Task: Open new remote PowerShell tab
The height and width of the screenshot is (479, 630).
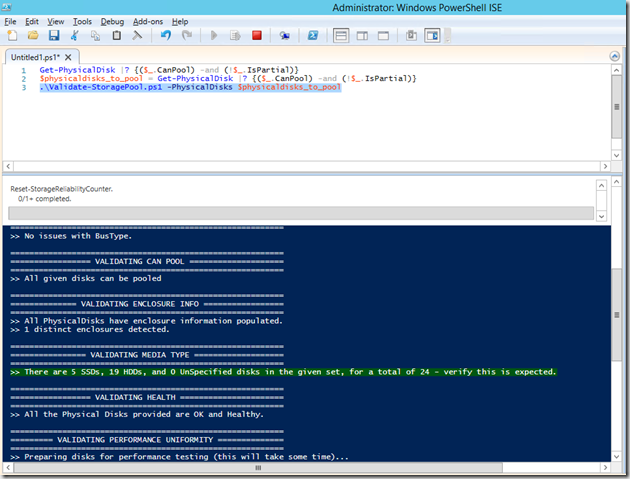Action: click(284, 36)
